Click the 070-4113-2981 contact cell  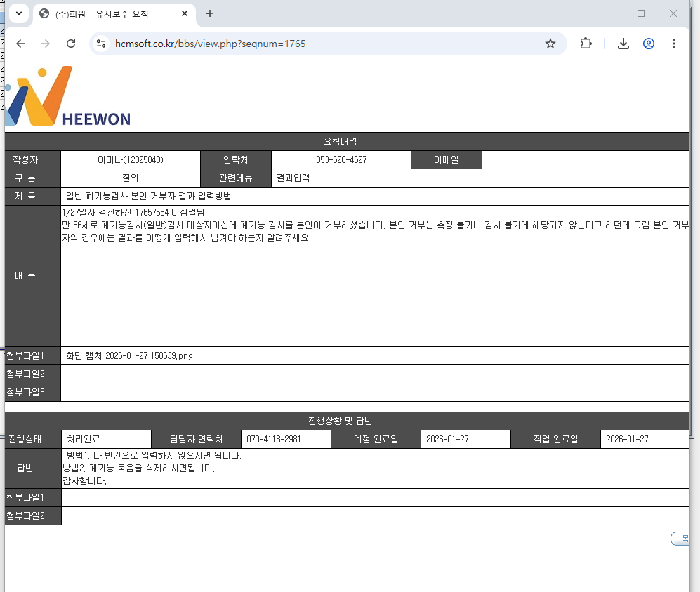(286, 440)
